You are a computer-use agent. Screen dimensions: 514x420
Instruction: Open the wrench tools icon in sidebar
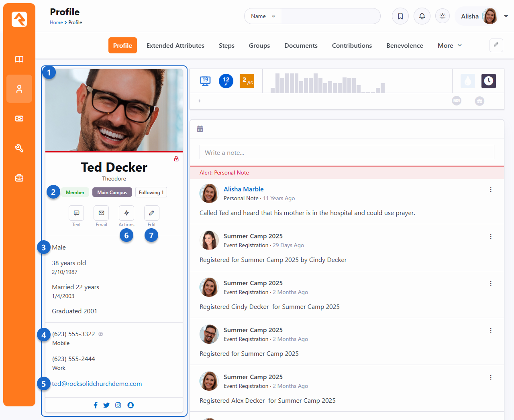pos(19,148)
